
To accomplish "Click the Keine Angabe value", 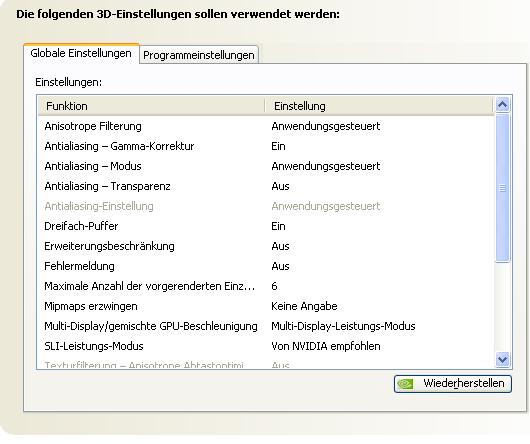I will click(304, 306).
